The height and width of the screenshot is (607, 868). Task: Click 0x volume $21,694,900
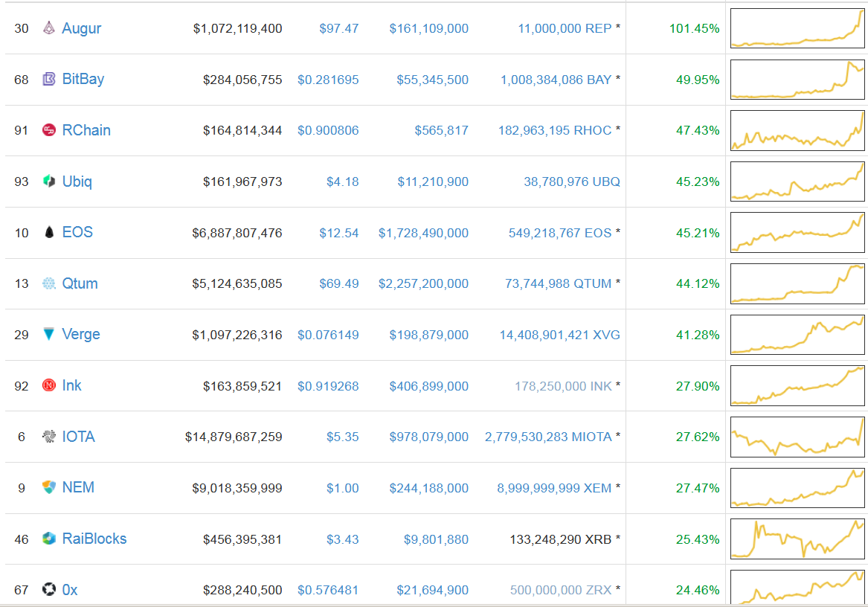432,591
